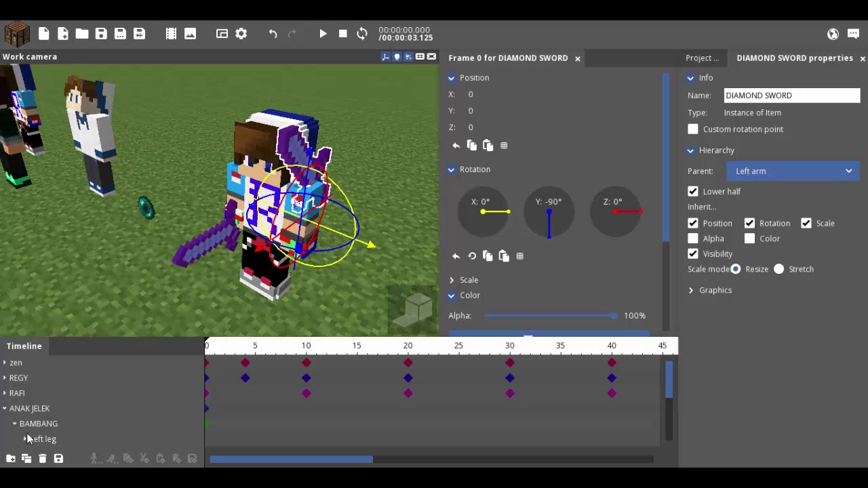
Task: Collapse the Color section
Action: click(x=452, y=296)
